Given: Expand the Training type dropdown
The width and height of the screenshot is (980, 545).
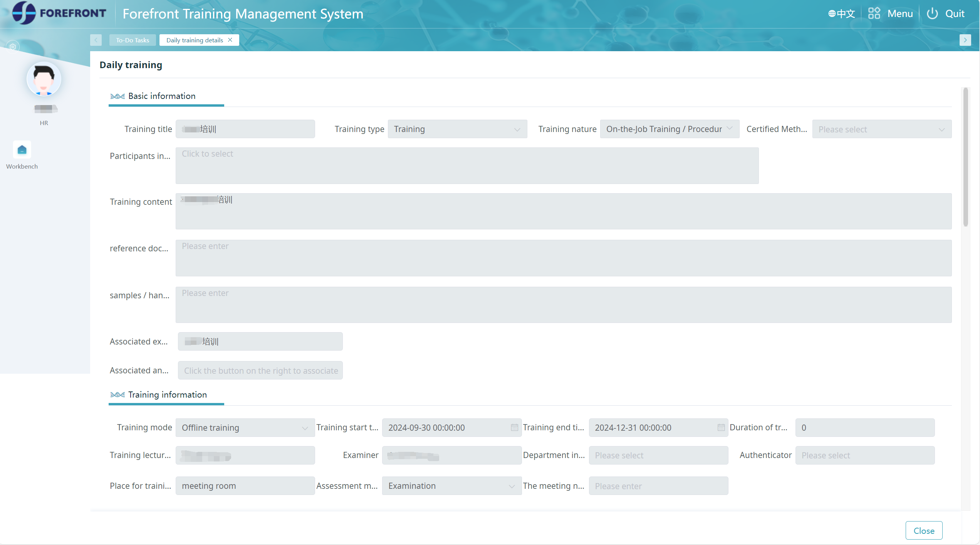Looking at the screenshot, I should click(517, 130).
